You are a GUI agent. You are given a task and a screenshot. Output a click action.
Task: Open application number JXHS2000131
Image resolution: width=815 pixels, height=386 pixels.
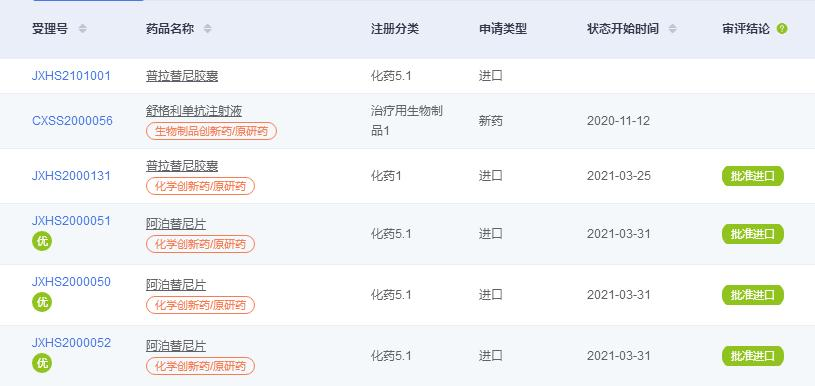tap(71, 176)
